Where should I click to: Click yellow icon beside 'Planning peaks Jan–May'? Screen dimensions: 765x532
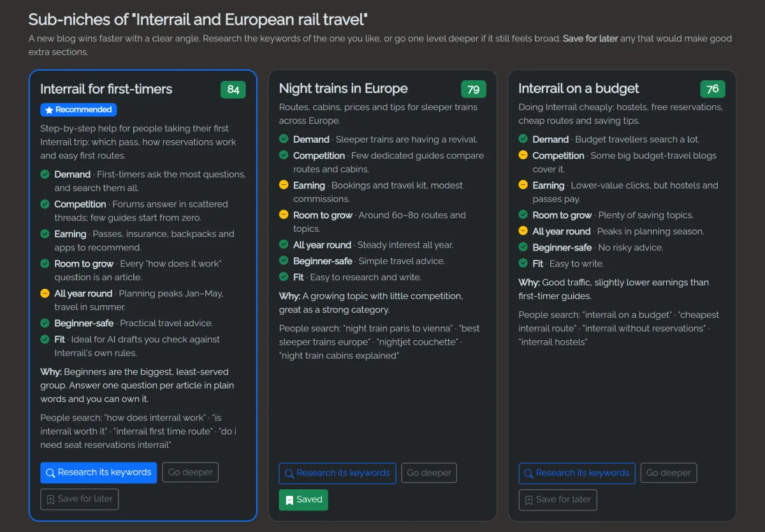(45, 293)
